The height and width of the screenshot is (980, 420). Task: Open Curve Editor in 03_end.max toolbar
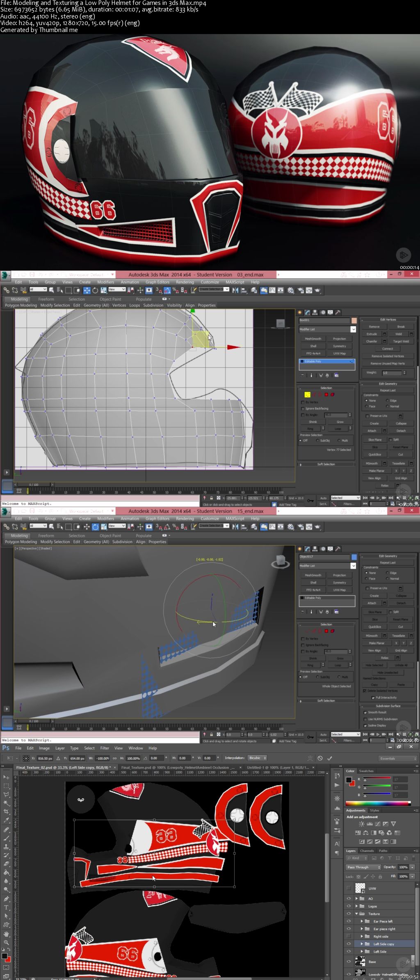[272, 290]
